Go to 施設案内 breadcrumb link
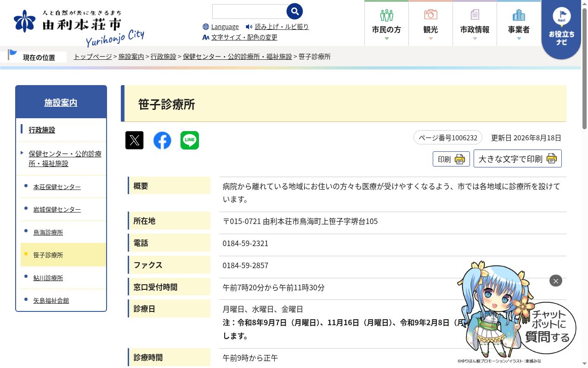The height and width of the screenshot is (368, 588). 131,57
